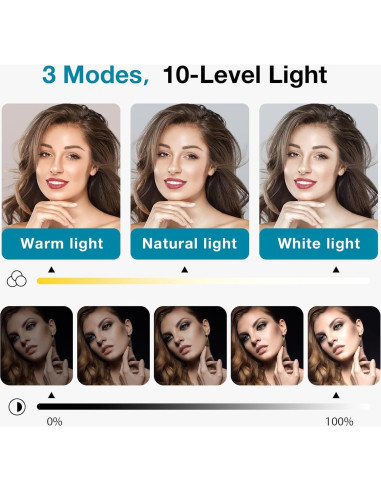Select the White light button
This screenshot has width=381, height=492.
319,244
